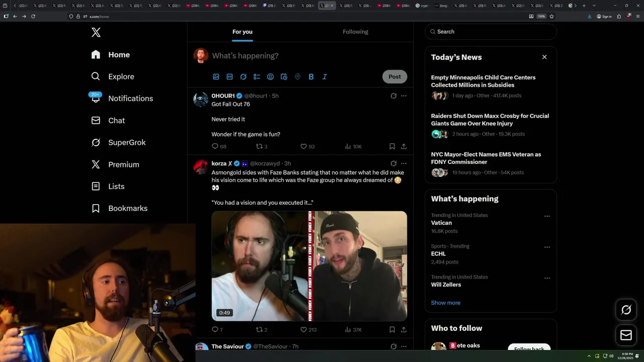This screenshot has height=362, width=644.
Task: Open Grok enhance icon in composer
Action: tap(244, 77)
